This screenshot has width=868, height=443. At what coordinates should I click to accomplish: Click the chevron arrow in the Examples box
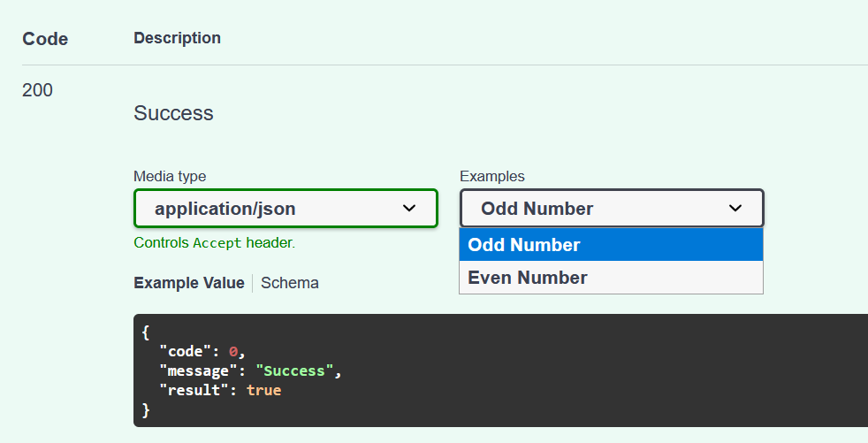pos(735,209)
